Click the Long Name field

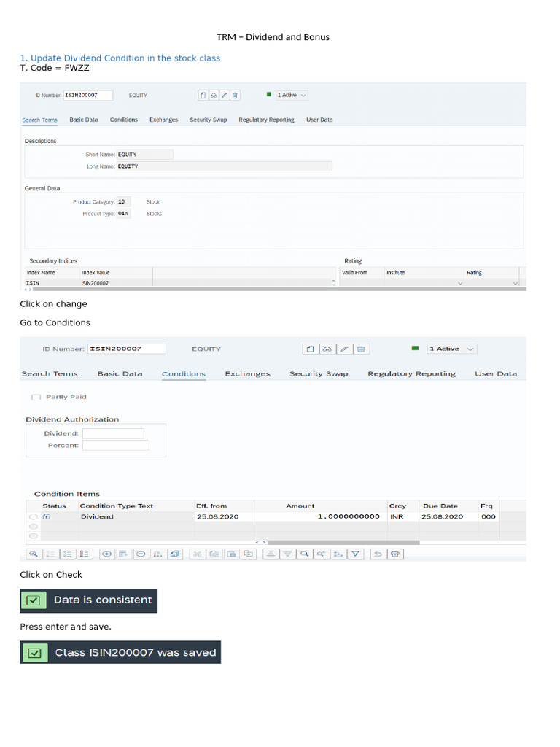(x=225, y=166)
